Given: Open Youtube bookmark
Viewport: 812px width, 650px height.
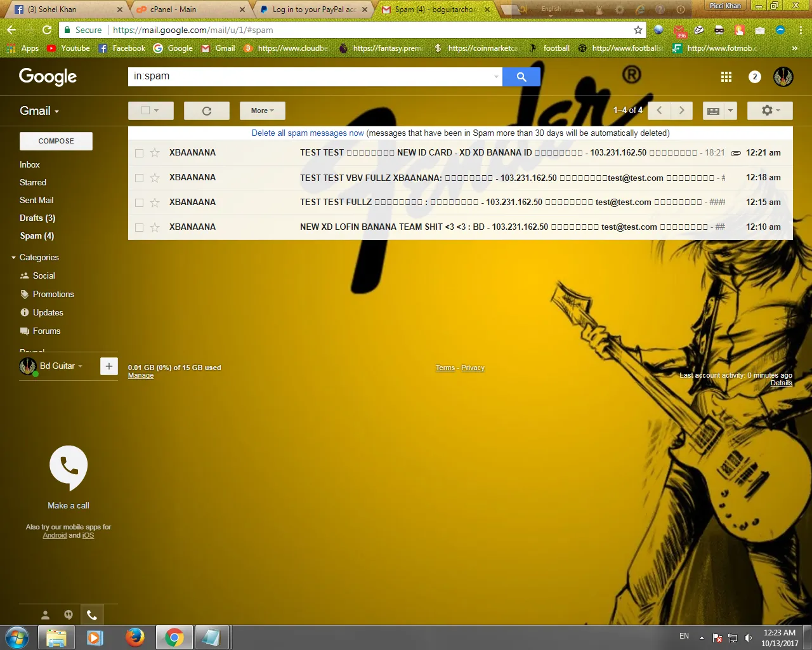Looking at the screenshot, I should pos(69,48).
